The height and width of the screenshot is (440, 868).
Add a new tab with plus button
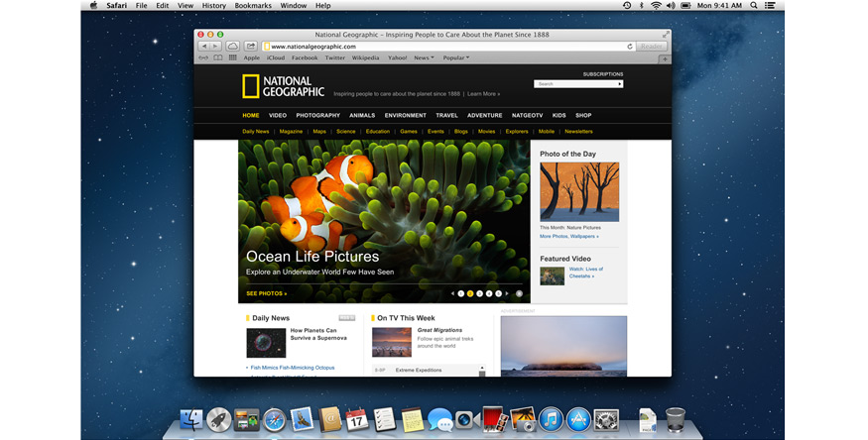click(x=665, y=57)
